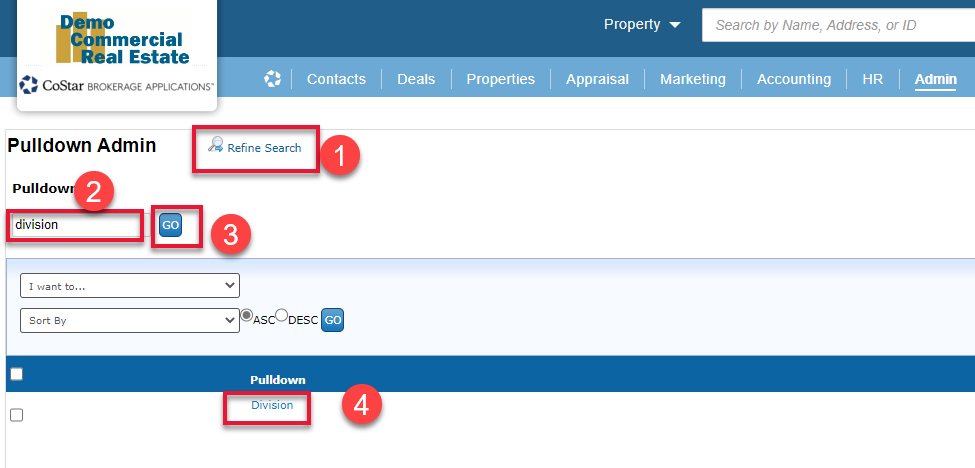Open the Contacts menu

tap(336, 79)
